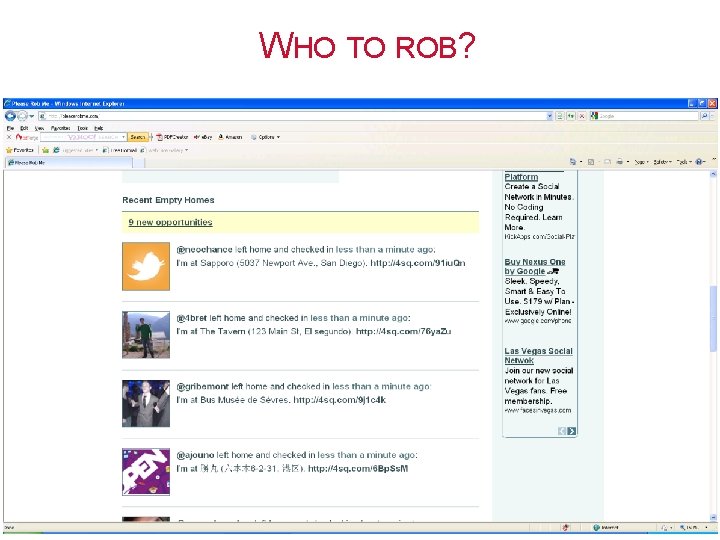Click the popup blocker status bar icon
This screenshot has width=720, height=540.
[566, 528]
